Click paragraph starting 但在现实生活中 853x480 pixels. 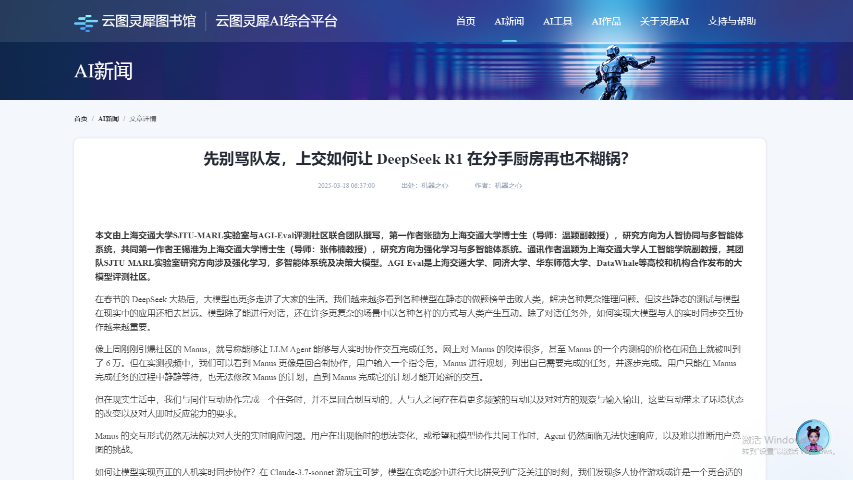pos(419,407)
